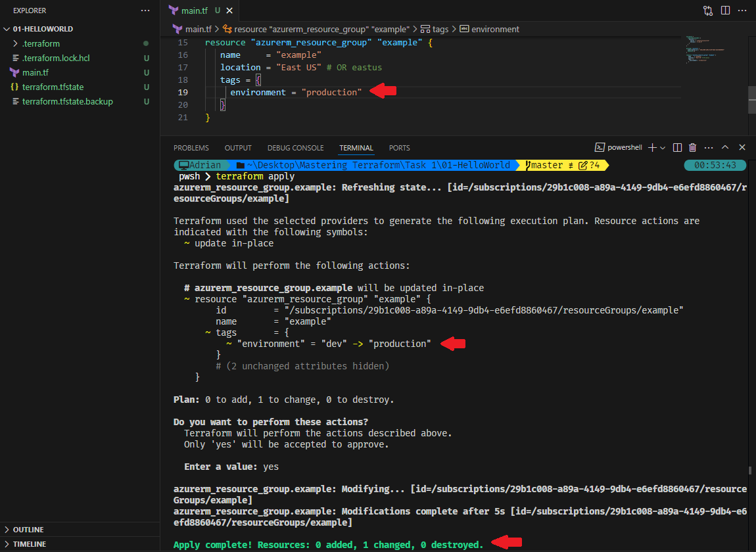Maximize the panel size chevron
756x552 pixels.
[x=725, y=147]
